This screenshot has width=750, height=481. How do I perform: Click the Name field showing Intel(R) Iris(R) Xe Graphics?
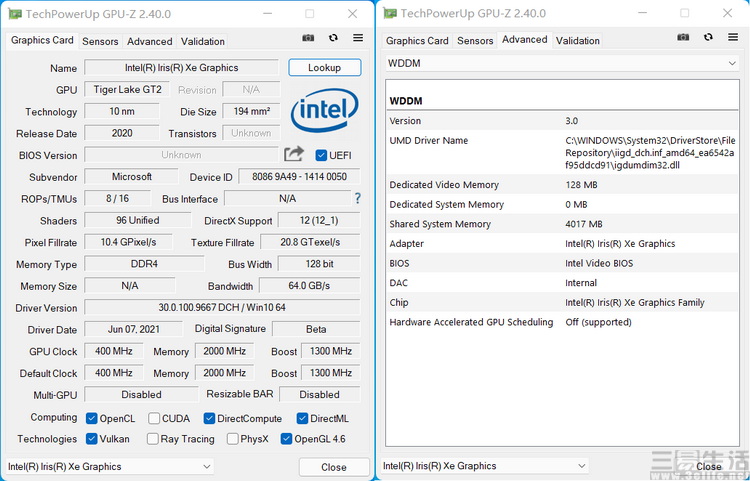tap(181, 67)
